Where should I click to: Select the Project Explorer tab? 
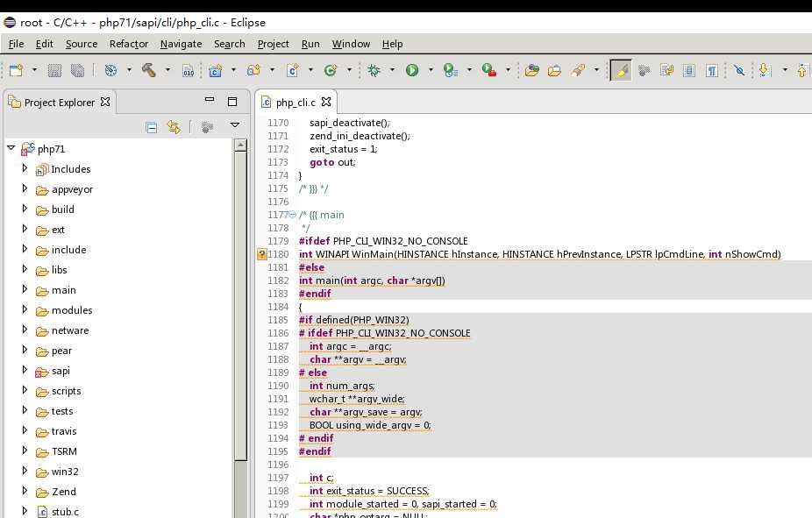[60, 103]
